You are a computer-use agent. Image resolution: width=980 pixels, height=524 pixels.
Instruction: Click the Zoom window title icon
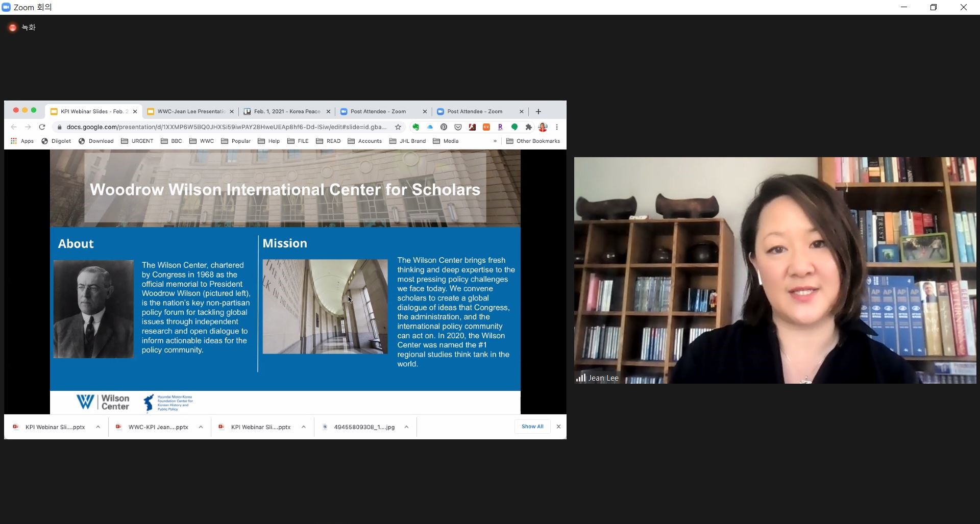pos(6,7)
